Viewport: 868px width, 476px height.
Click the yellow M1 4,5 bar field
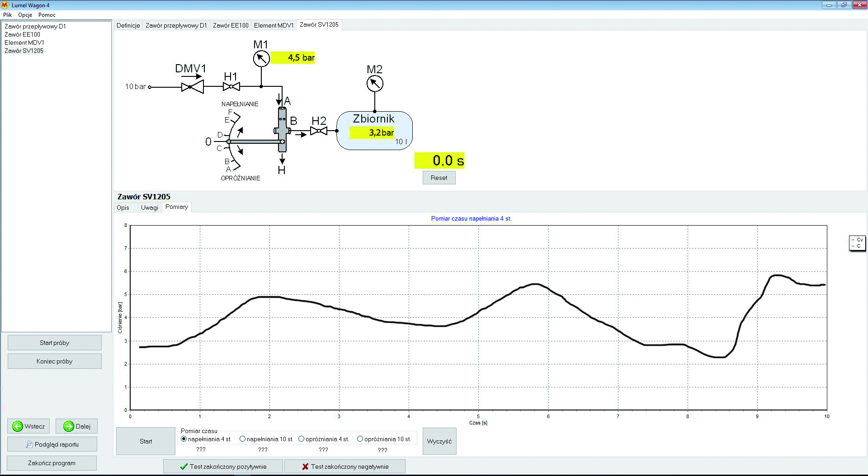point(293,58)
